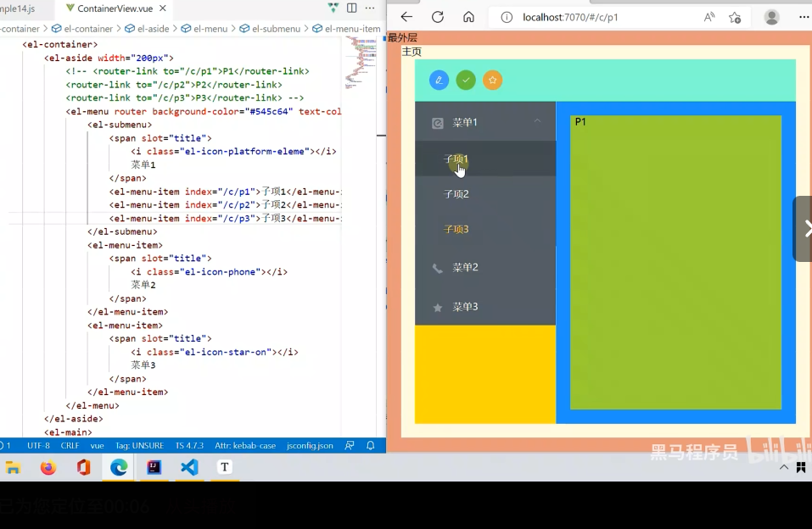Click the orange star circle button
This screenshot has height=529, width=812.
(x=493, y=80)
